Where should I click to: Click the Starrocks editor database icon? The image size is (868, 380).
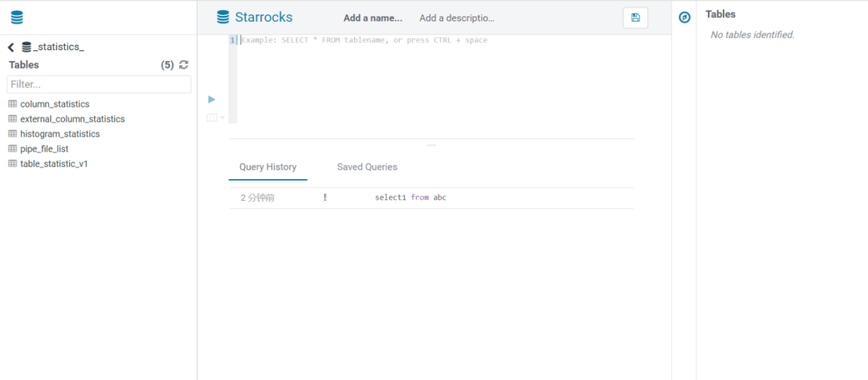223,17
